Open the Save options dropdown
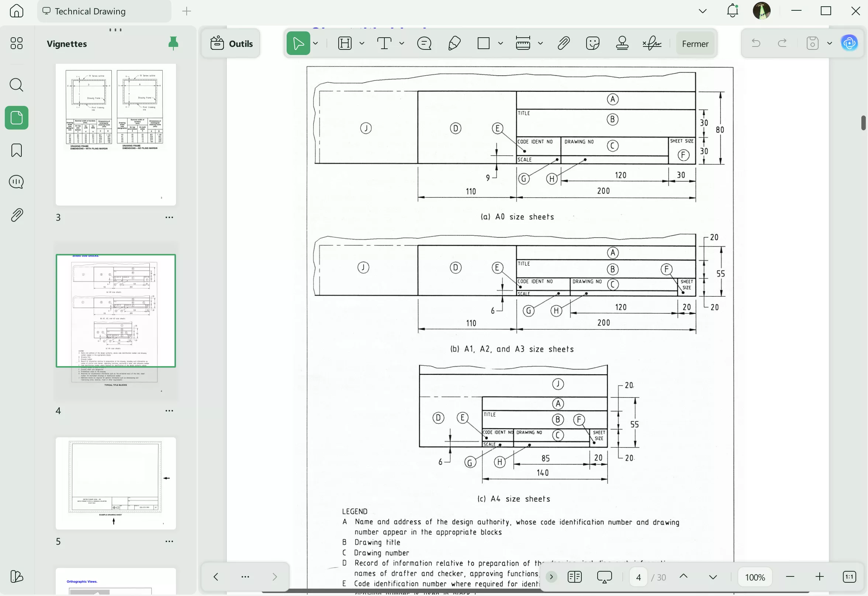This screenshot has width=868, height=596. tap(830, 43)
